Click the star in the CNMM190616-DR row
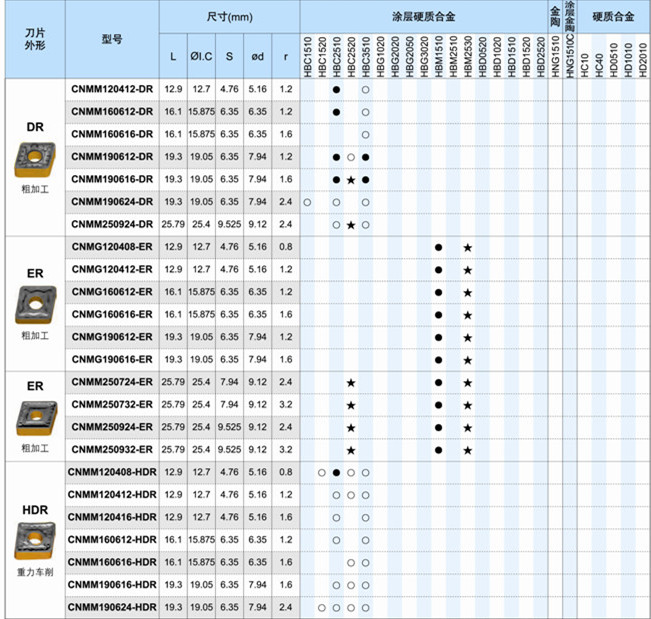This screenshot has height=619, width=651. [351, 180]
